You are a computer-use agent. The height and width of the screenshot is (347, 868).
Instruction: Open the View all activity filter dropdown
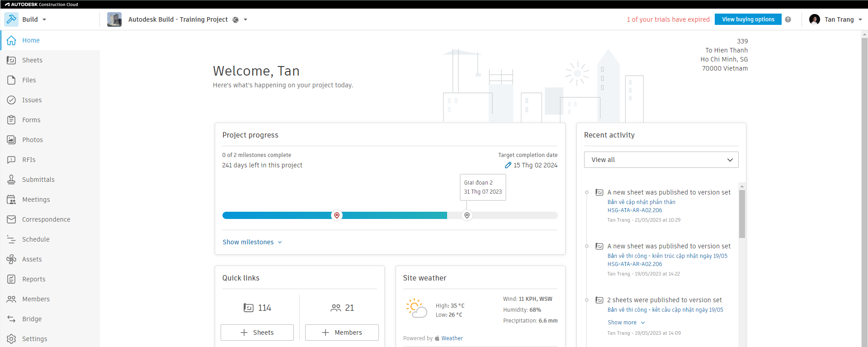click(x=661, y=160)
